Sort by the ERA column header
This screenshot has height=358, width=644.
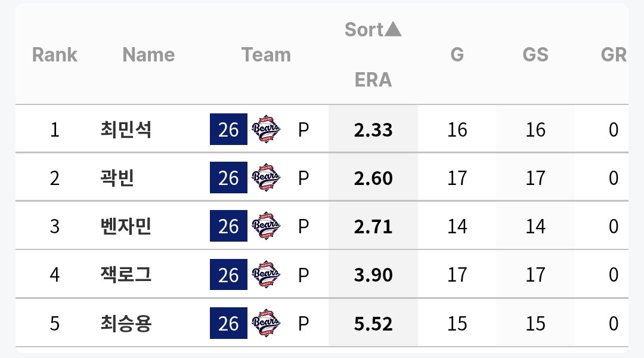[x=373, y=79]
